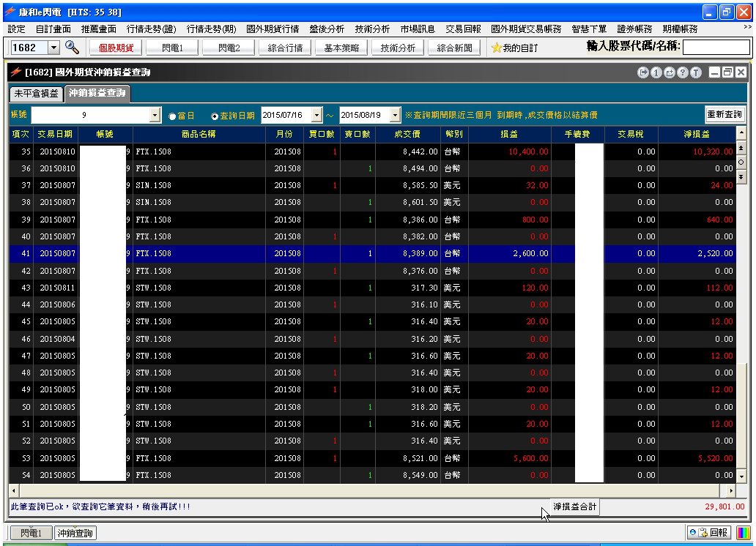Open the question mark help icon in query window
Viewport: 756px width, 546px height.
682,72
